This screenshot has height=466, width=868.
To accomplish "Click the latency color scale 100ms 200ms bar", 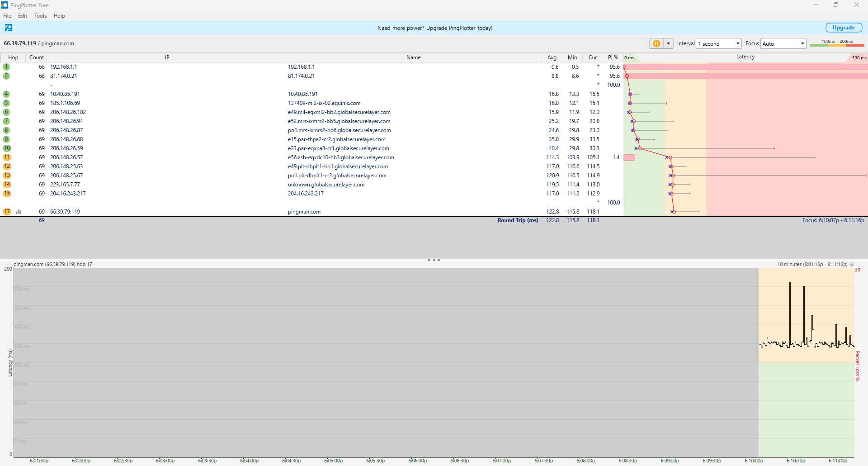I will tap(837, 43).
